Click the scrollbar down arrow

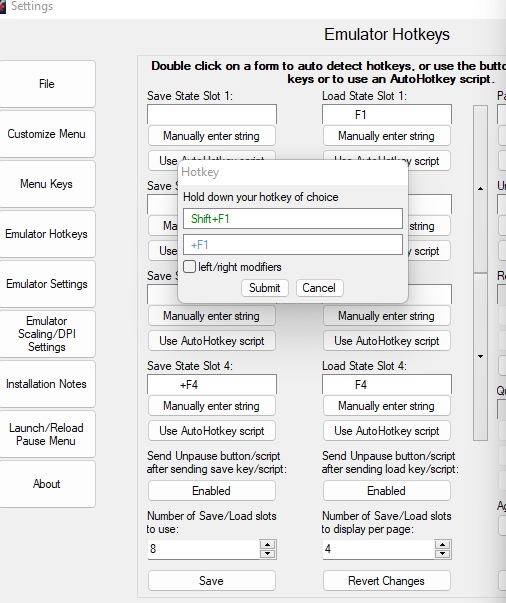(480, 356)
